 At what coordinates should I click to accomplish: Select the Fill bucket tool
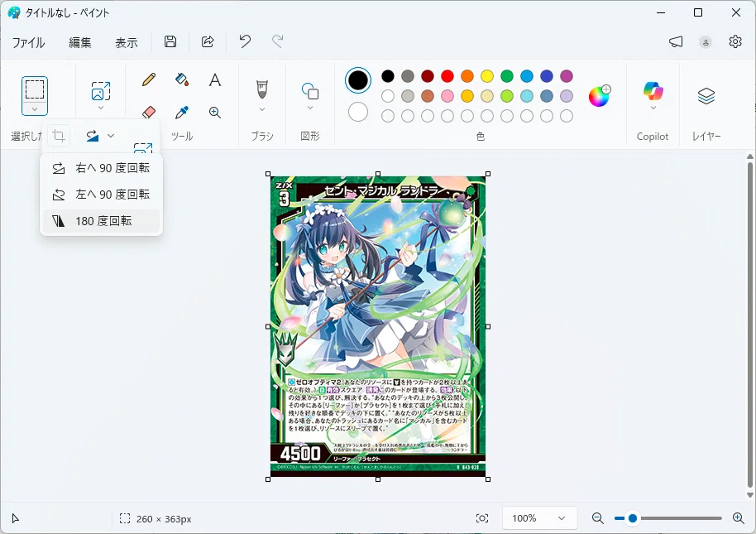pyautogui.click(x=182, y=79)
